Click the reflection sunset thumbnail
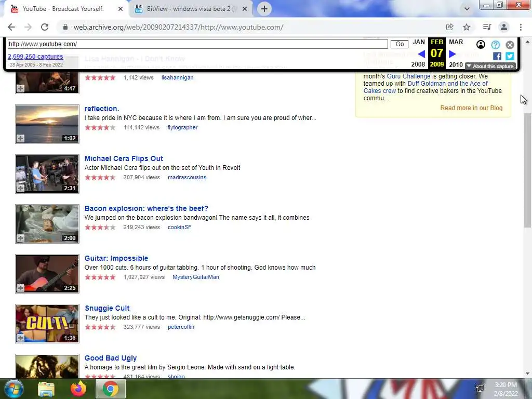The width and height of the screenshot is (532, 399). click(47, 124)
